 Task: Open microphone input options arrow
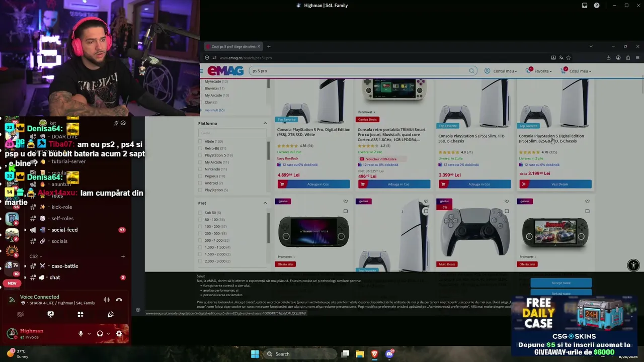point(89,333)
